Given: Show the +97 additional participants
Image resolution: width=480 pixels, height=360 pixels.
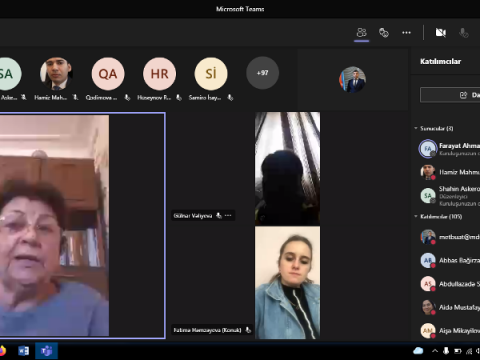Looking at the screenshot, I should (x=262, y=73).
